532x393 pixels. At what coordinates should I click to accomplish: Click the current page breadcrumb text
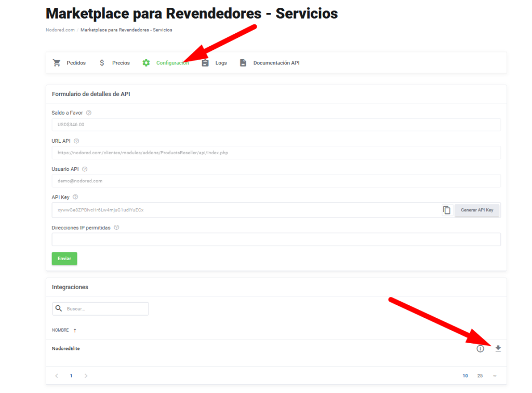(126, 30)
